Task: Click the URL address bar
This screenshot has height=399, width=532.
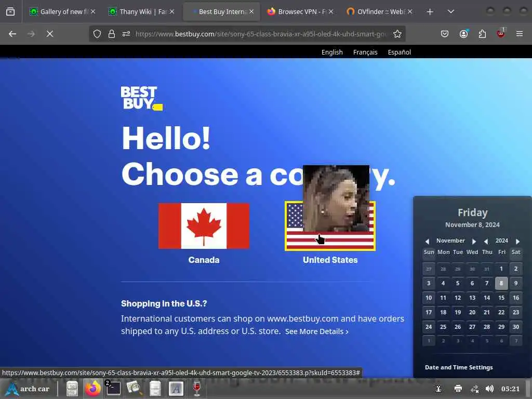Action: coord(260,34)
